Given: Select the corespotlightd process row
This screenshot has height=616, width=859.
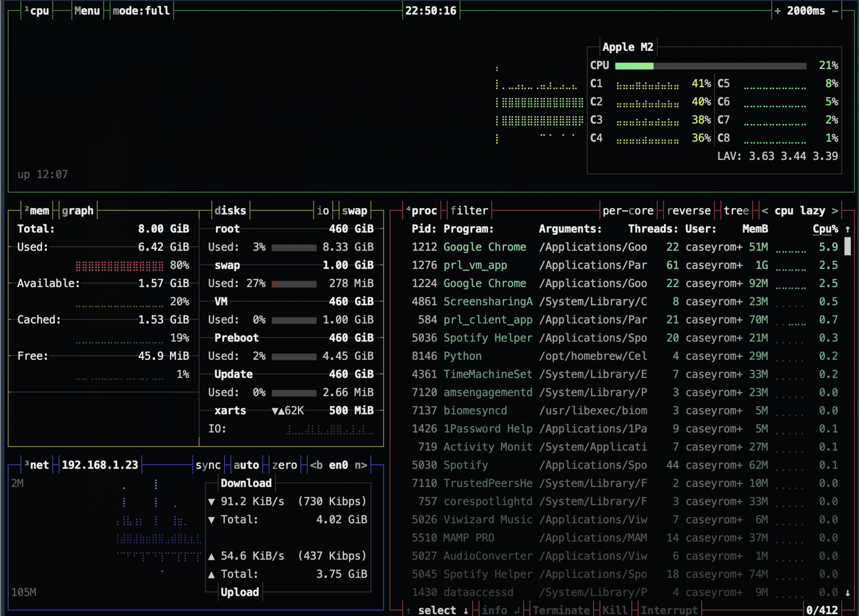Looking at the screenshot, I should click(625, 501).
